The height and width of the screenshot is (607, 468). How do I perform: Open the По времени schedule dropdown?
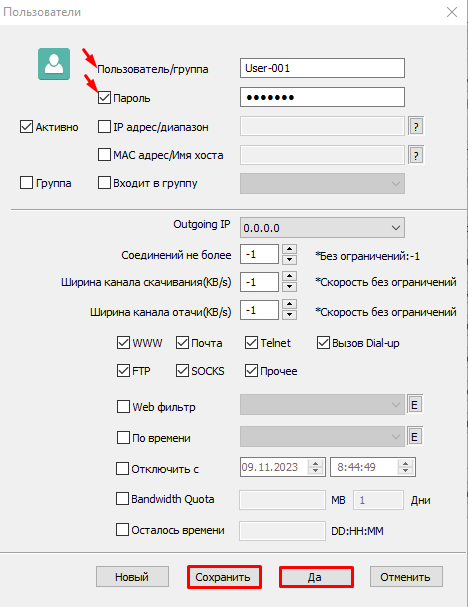pyautogui.click(x=322, y=437)
